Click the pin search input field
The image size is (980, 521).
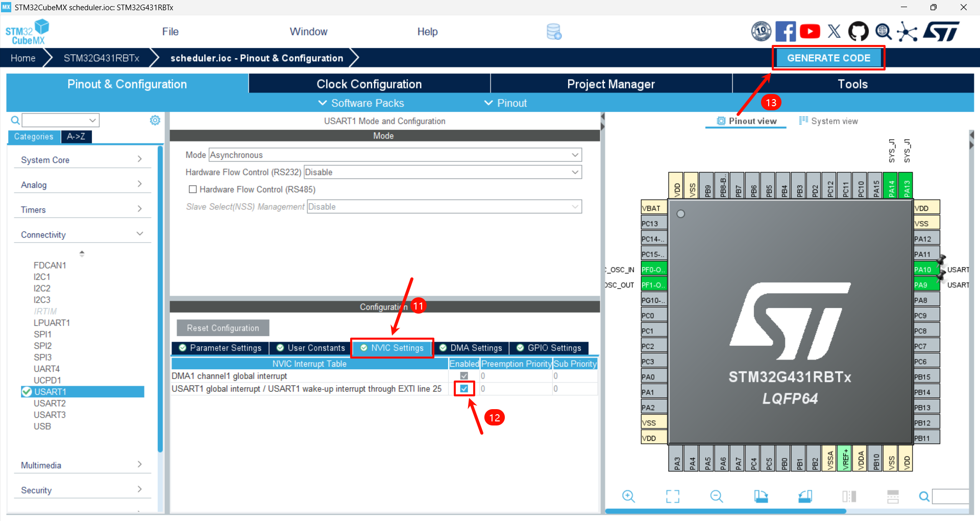tap(950, 496)
